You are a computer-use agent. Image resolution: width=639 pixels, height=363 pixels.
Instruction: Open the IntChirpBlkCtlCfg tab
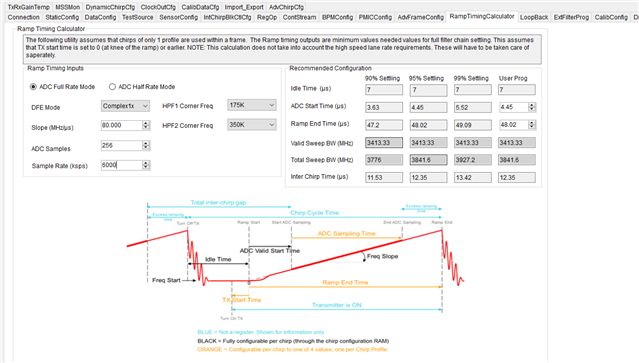coord(227,17)
